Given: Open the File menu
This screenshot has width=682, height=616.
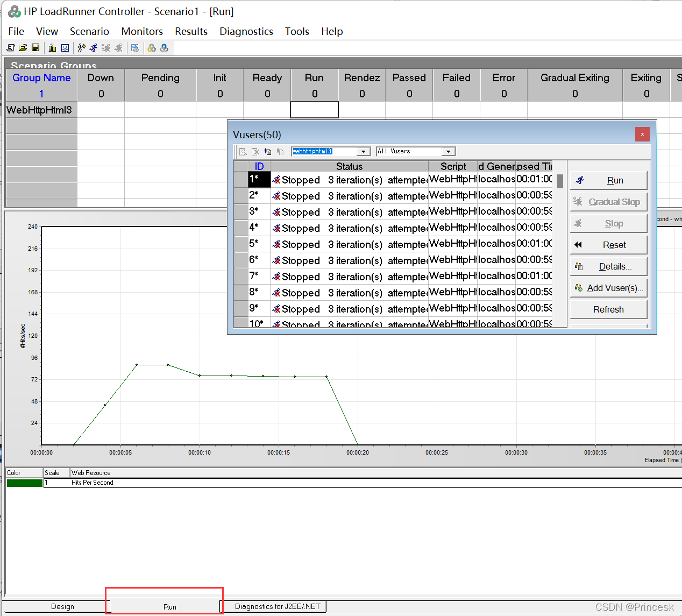Looking at the screenshot, I should click(x=16, y=31).
